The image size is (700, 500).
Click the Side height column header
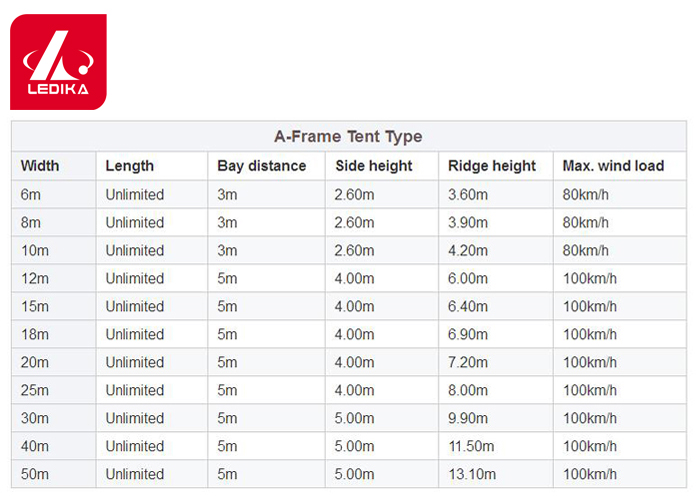(373, 166)
